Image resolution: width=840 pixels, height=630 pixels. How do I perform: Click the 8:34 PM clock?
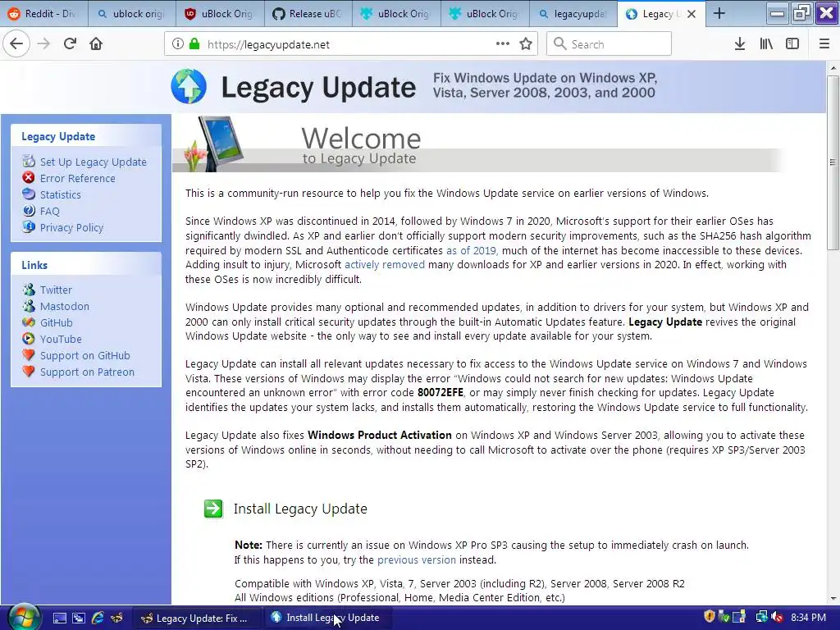[808, 618]
